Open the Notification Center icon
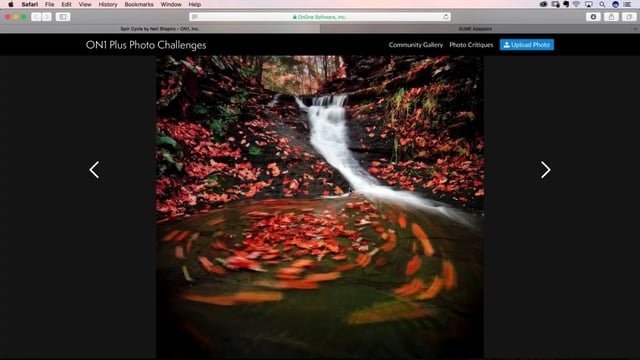This screenshot has width=640, height=360. coord(628,4)
